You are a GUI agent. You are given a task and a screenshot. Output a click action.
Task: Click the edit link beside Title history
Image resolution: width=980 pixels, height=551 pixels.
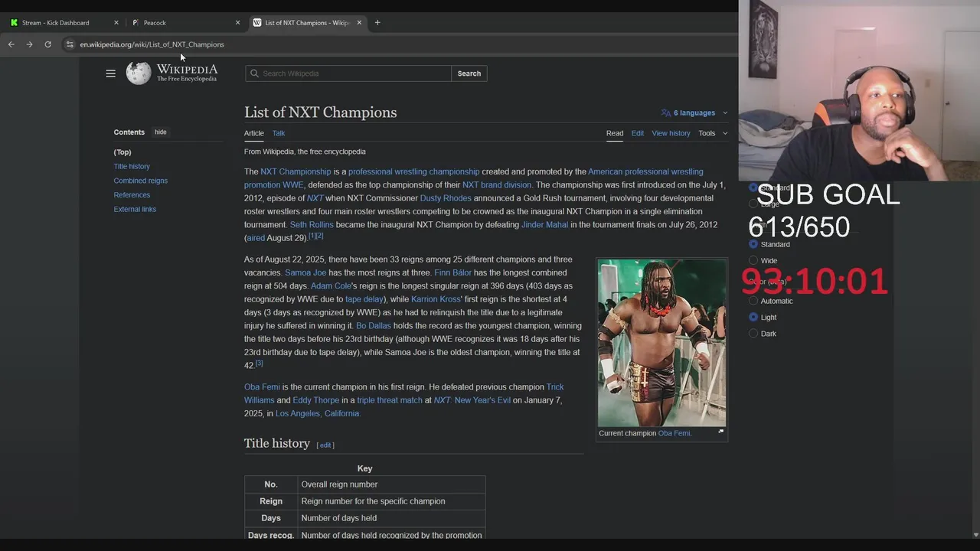click(x=325, y=445)
